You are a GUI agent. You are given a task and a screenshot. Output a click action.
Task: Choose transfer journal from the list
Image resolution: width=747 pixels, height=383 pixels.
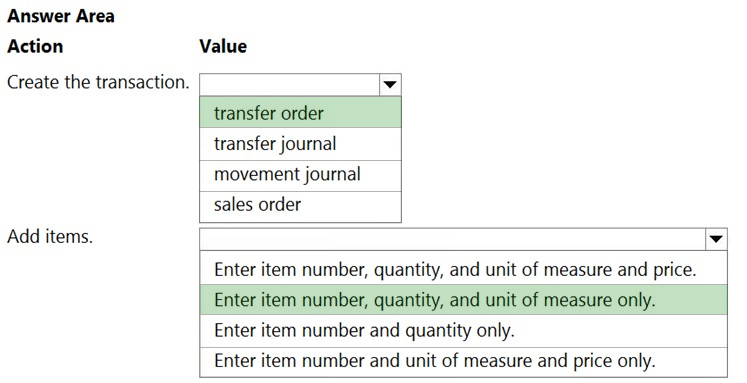300,144
